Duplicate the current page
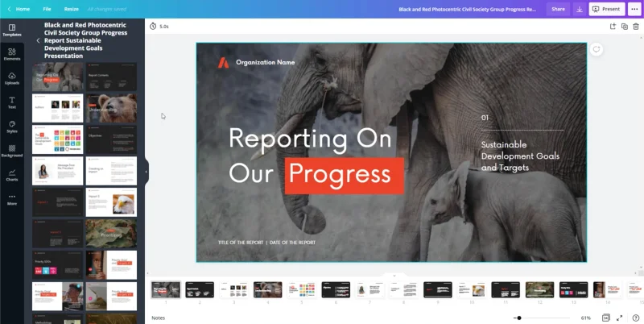 (x=625, y=27)
